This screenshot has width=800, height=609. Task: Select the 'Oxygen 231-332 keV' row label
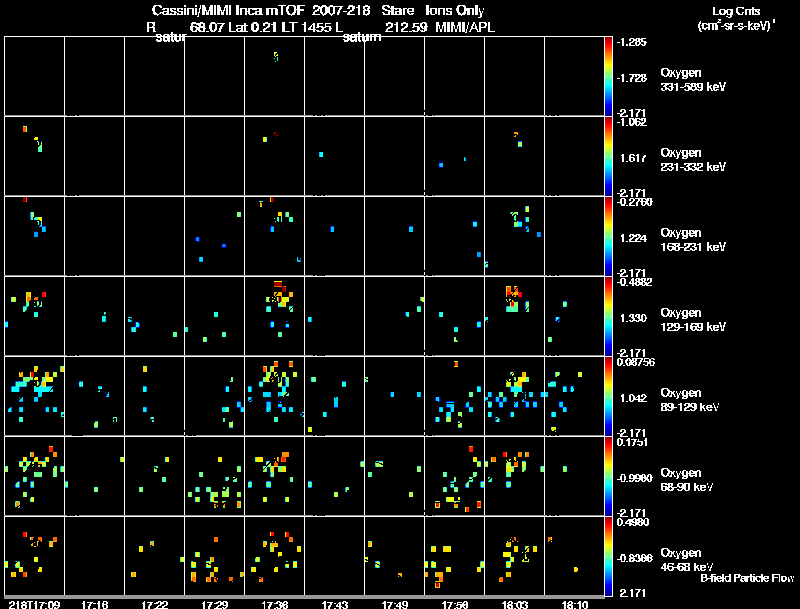(x=693, y=160)
